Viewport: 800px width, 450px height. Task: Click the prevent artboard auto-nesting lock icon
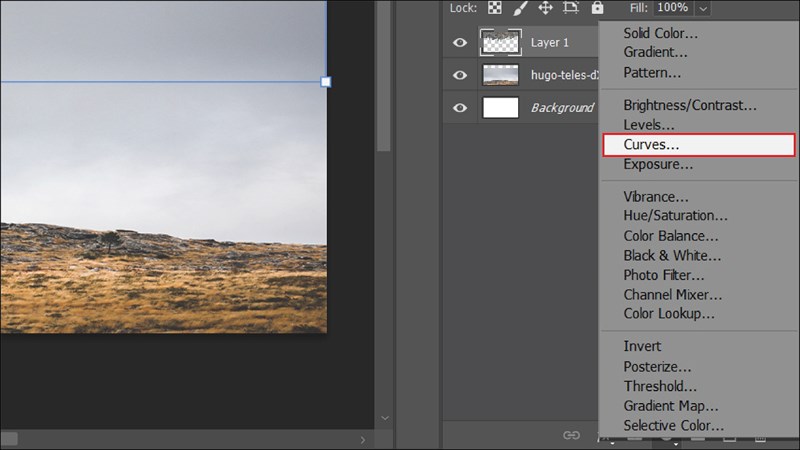570,8
